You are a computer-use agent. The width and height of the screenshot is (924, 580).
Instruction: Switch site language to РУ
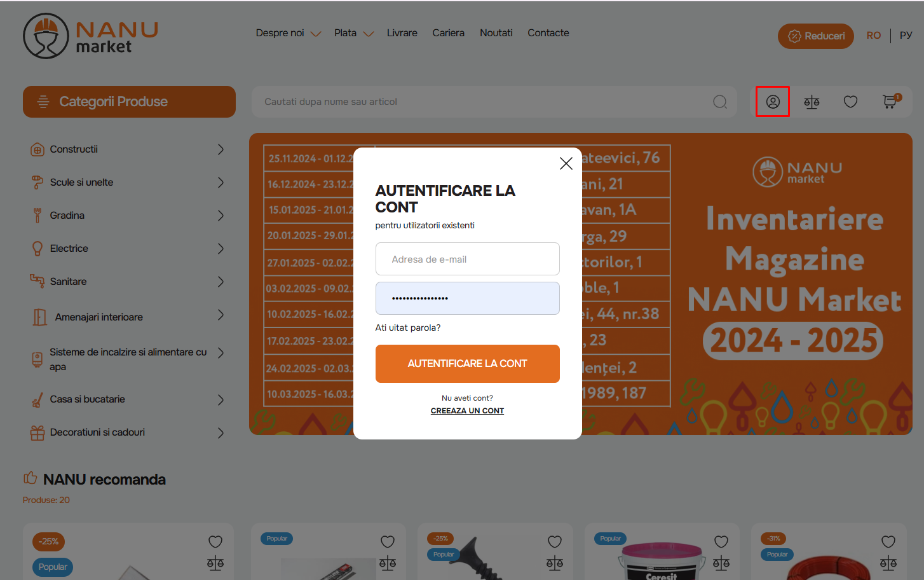point(906,36)
